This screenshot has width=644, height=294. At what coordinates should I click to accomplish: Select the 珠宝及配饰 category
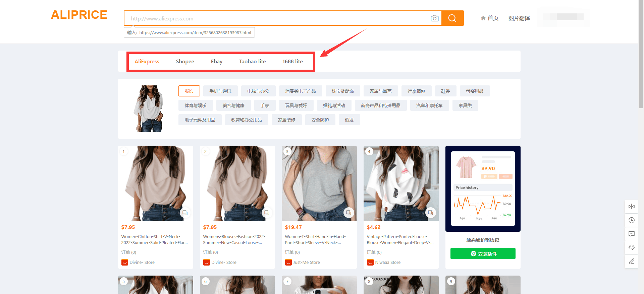coord(343,91)
